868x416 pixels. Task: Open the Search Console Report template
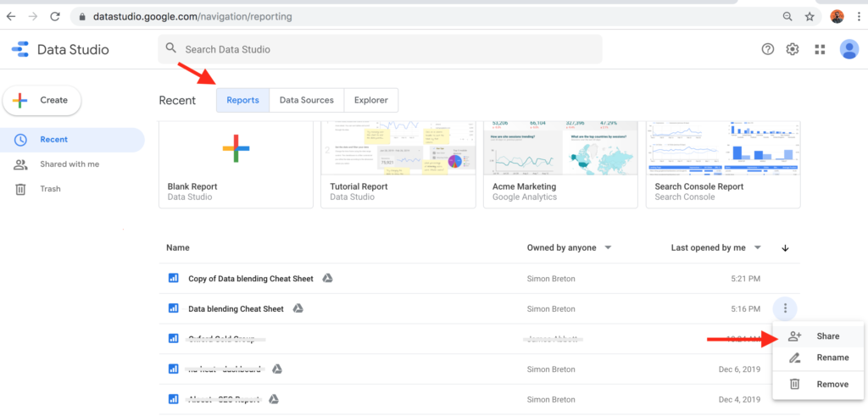723,165
